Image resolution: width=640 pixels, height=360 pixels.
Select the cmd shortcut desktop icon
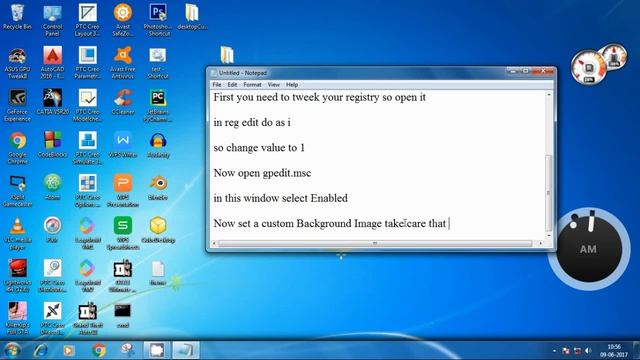[122, 316]
